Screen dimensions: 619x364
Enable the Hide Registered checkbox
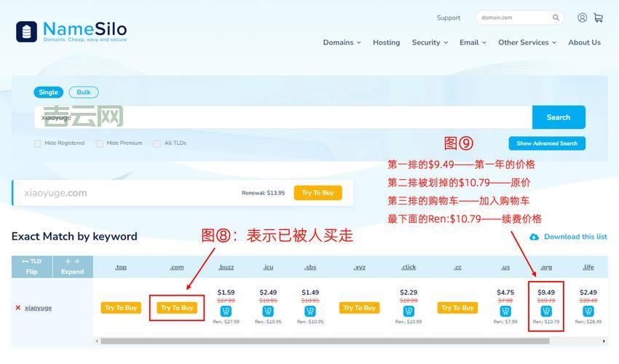click(x=38, y=143)
